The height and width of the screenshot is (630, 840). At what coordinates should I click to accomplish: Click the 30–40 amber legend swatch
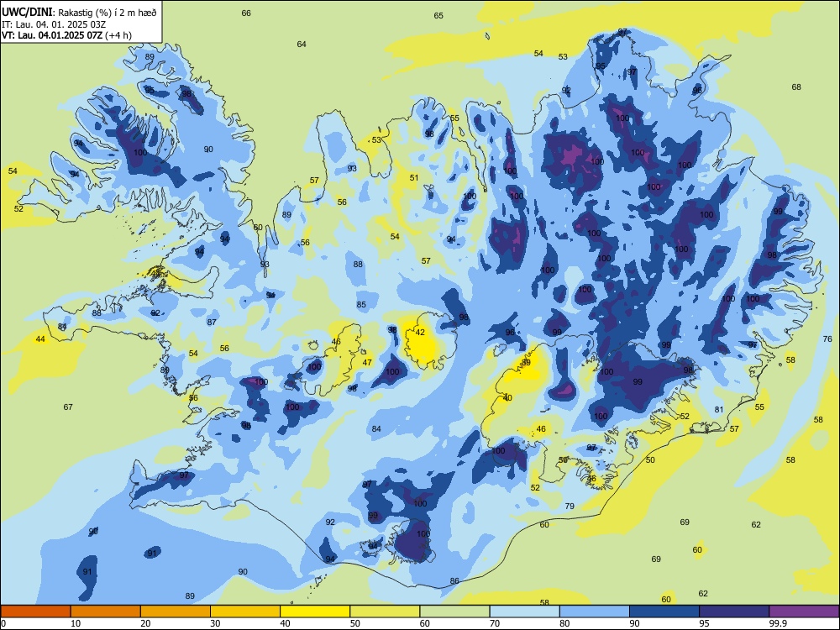[x=245, y=612]
